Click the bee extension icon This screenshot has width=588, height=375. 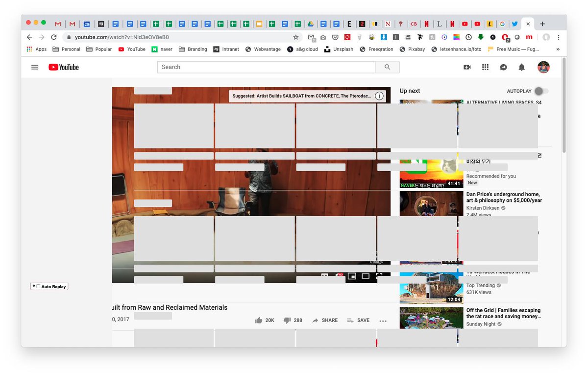(x=372, y=37)
